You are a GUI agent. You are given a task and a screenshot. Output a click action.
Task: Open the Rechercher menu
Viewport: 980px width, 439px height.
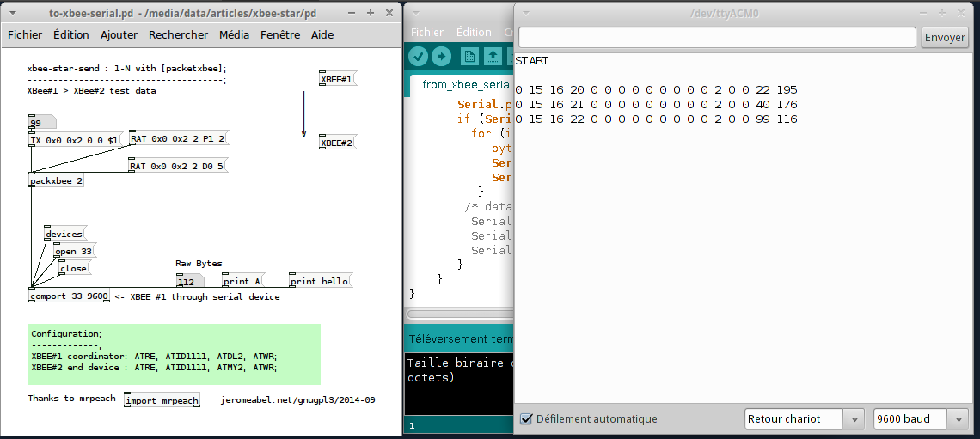pyautogui.click(x=178, y=35)
